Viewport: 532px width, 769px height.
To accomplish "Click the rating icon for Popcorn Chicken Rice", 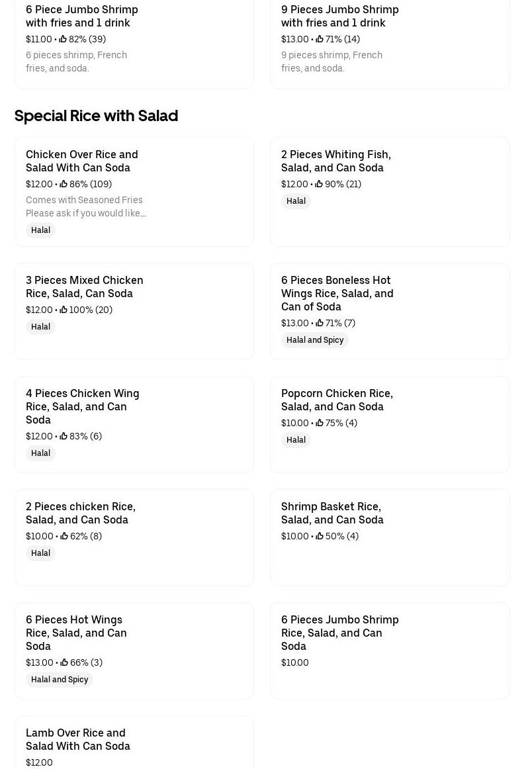I will pyautogui.click(x=320, y=423).
